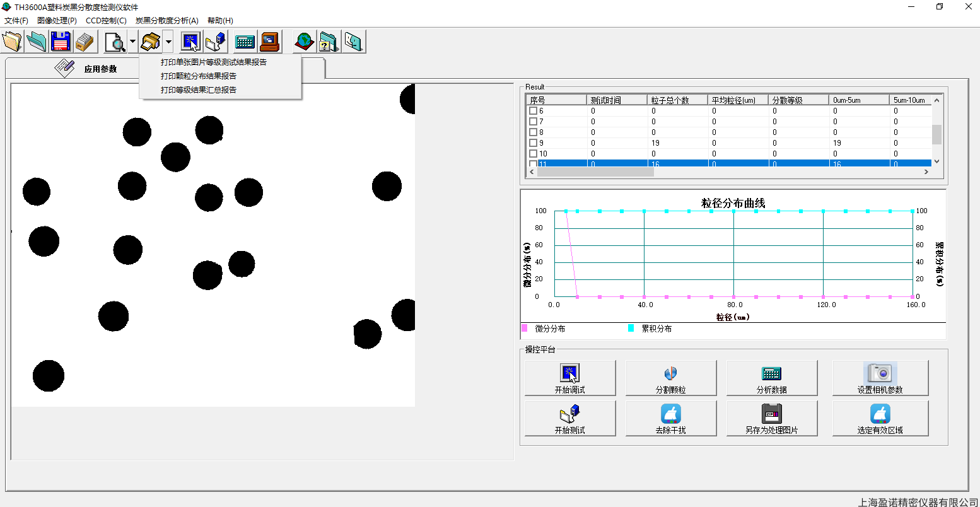Click the printer icon in toolbar
Image resolution: width=980 pixels, height=507 pixels.
150,42
